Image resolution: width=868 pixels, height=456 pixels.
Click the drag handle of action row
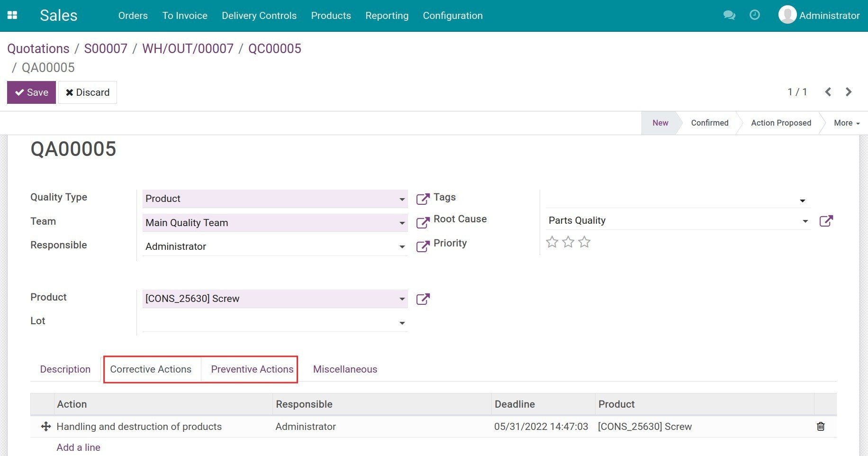46,427
